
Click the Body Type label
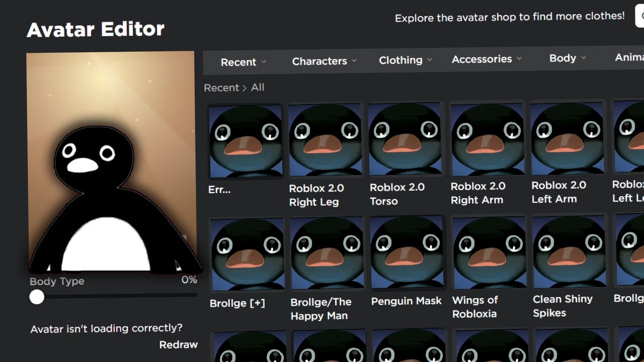point(57,281)
